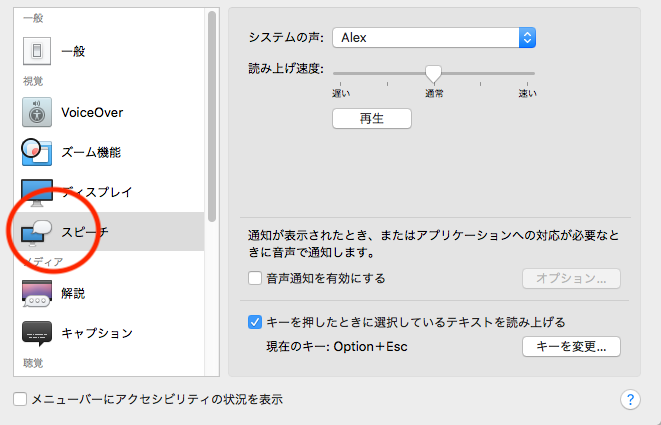Image resolution: width=661 pixels, height=425 pixels.
Task: Select the VoiceOver label in sidebar
Action: 92,113
